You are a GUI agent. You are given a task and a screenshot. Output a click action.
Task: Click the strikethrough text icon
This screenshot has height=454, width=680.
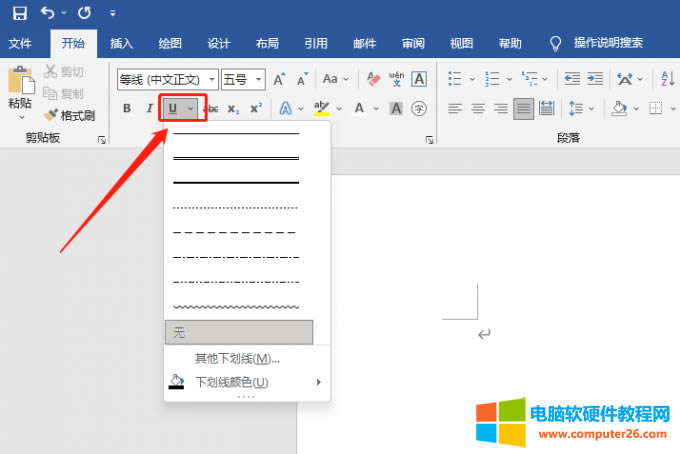click(x=210, y=108)
